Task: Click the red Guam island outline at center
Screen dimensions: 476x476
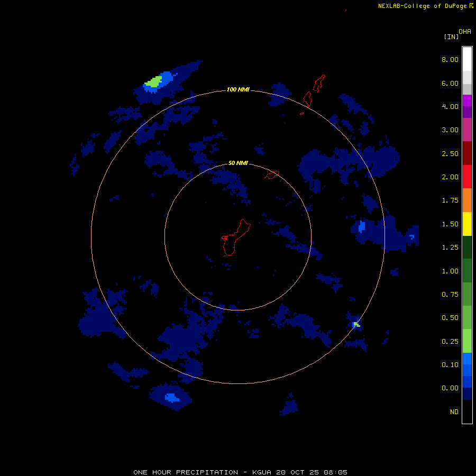Action: point(235,237)
